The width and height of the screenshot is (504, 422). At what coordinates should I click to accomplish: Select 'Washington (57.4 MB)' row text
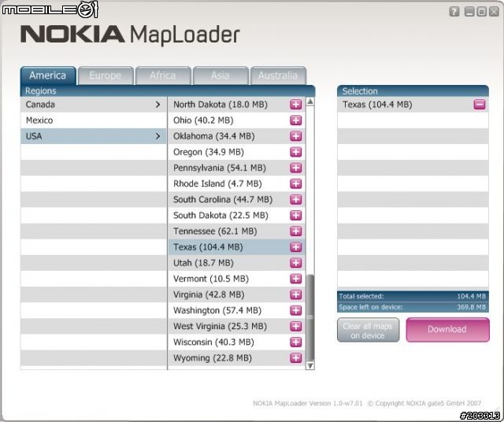[x=217, y=310]
